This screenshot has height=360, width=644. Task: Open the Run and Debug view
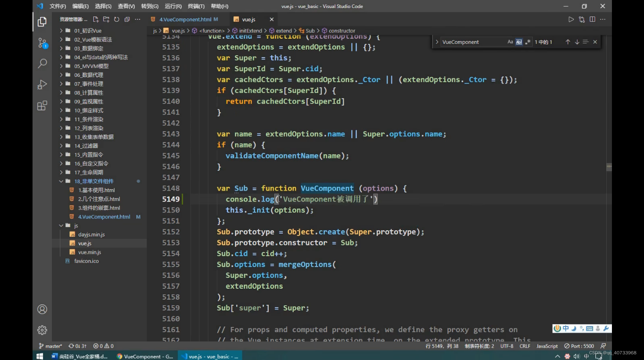[x=42, y=84]
